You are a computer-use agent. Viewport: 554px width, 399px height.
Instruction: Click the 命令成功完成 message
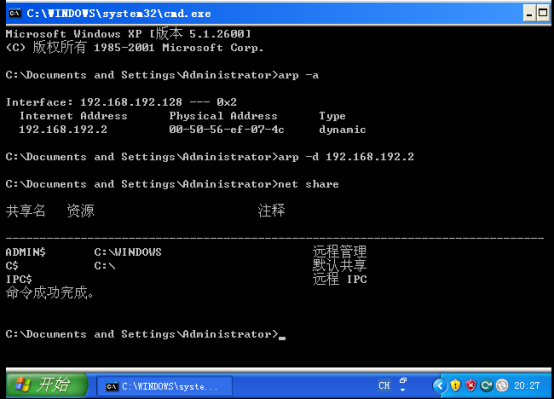tap(50, 293)
